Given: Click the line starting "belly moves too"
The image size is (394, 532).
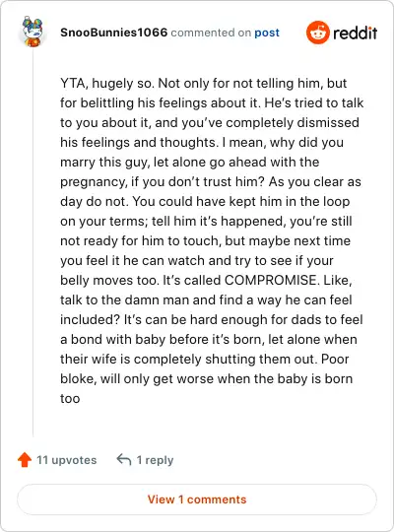Looking at the screenshot, I should tap(206, 280).
